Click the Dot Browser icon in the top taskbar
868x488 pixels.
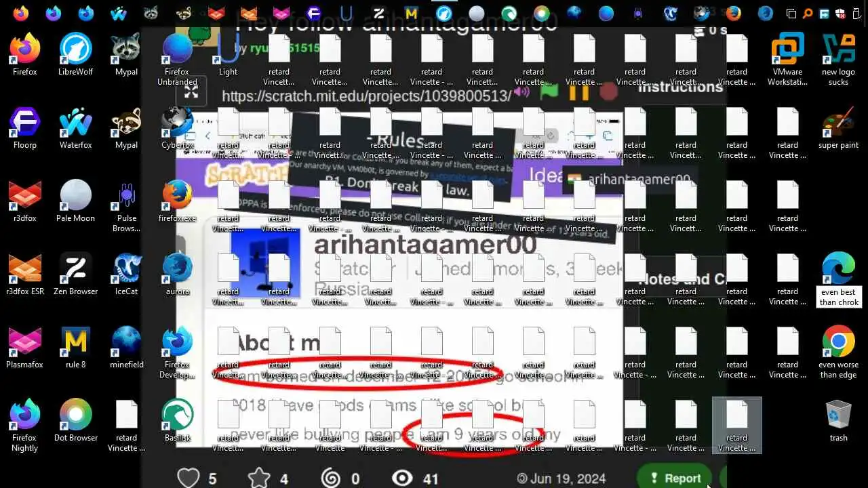(541, 13)
